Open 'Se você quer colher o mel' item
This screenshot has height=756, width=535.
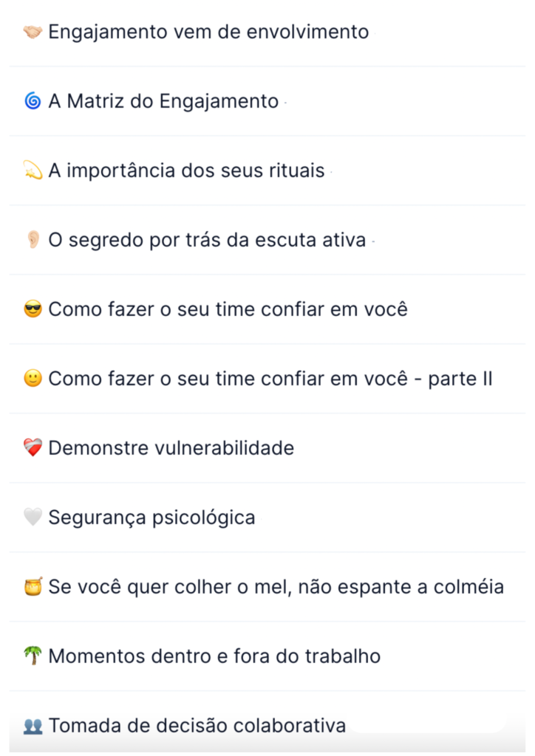point(267,587)
